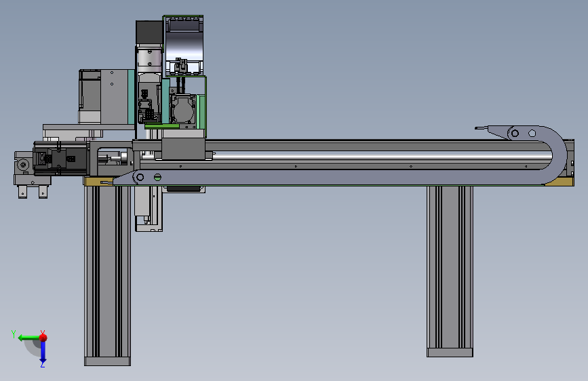
Task: Select the right vertical support column
Action: [450, 271]
